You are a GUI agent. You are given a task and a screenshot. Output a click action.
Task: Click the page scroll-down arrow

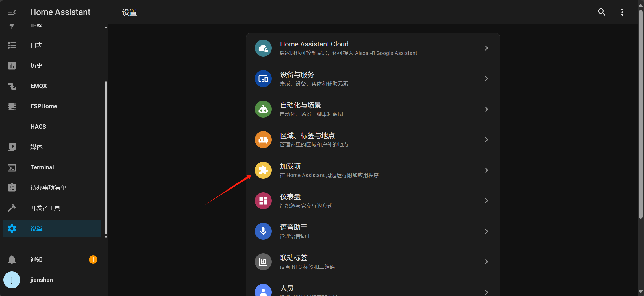coord(641,291)
